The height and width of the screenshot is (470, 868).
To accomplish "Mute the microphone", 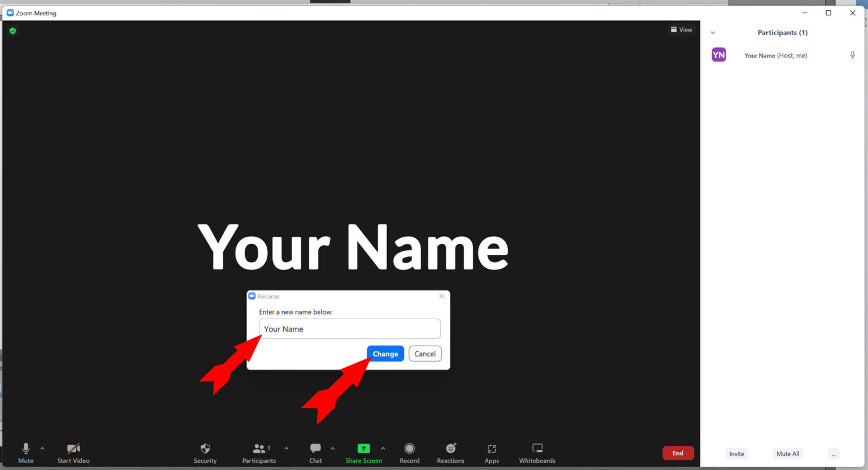I will [25, 452].
